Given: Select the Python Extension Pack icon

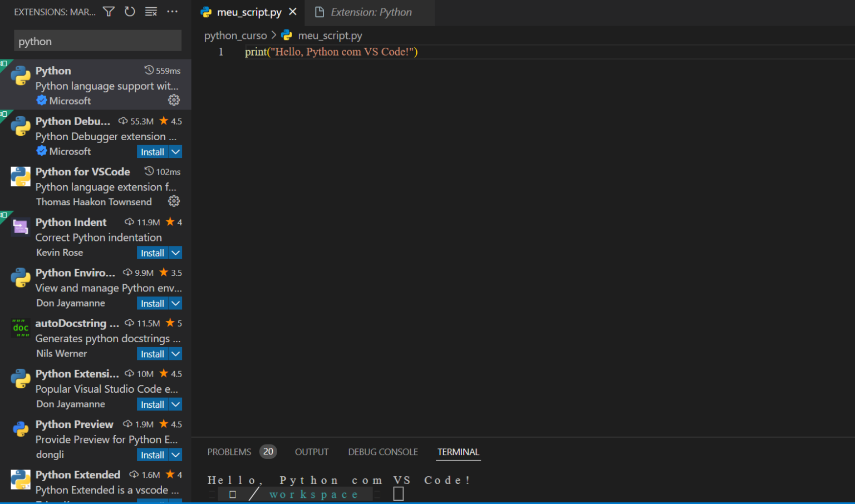Looking at the screenshot, I should pos(21,379).
